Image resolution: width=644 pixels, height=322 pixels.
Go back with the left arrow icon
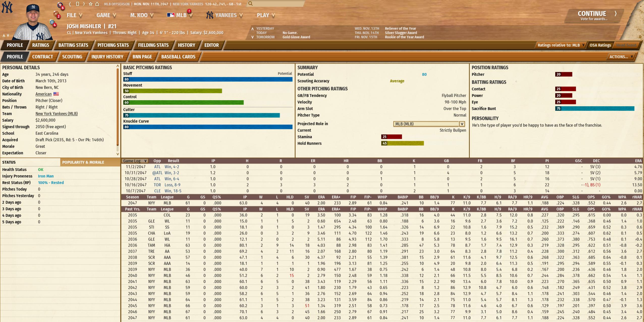(70, 4)
